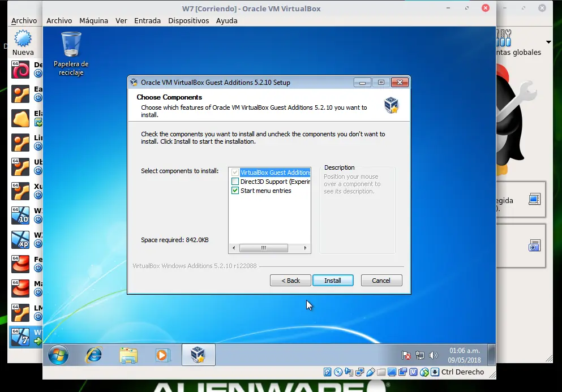Click the components list horizontal scrollbar thumb
562x392 pixels.
point(263,248)
